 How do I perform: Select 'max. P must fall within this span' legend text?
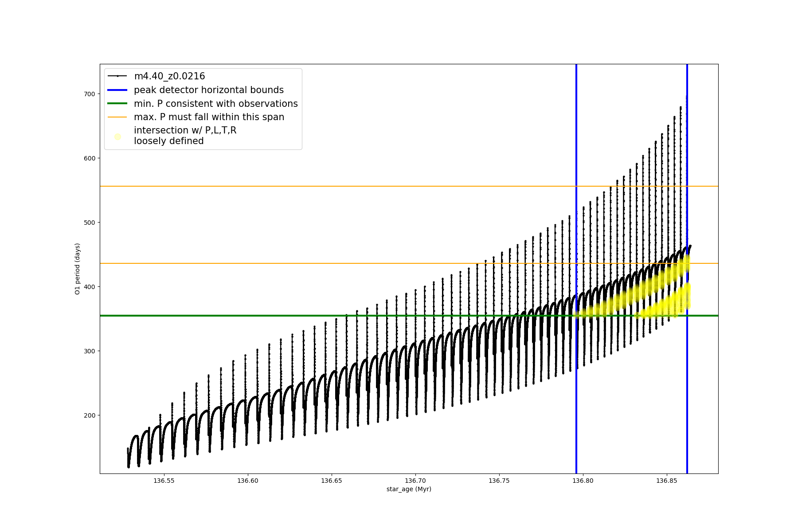[x=209, y=117]
